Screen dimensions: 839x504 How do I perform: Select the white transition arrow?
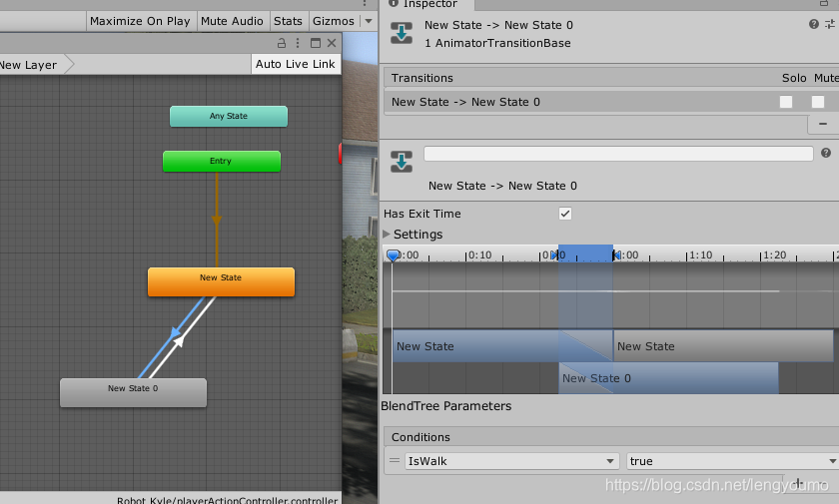181,340
